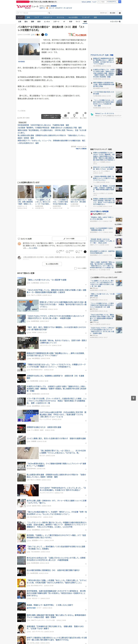Open 購入履歴 link
This screenshot has height=644, width=138.
click(x=112, y=13)
